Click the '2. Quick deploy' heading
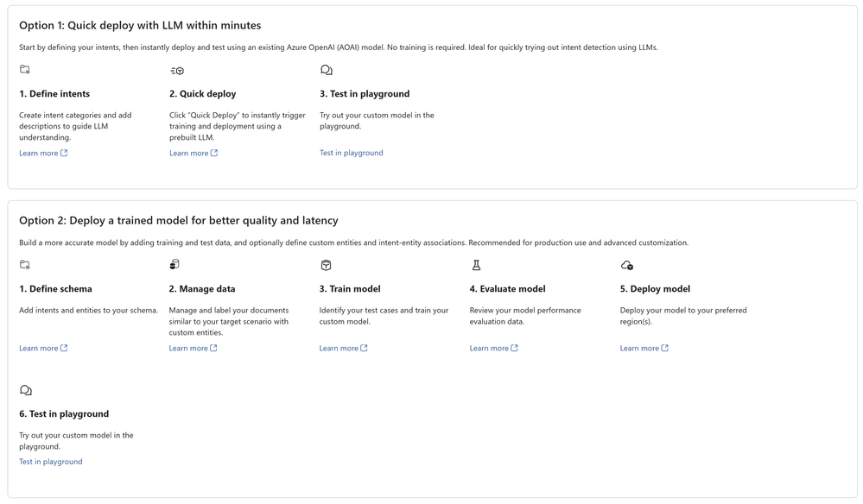Image resolution: width=863 pixels, height=504 pixels. tap(202, 94)
